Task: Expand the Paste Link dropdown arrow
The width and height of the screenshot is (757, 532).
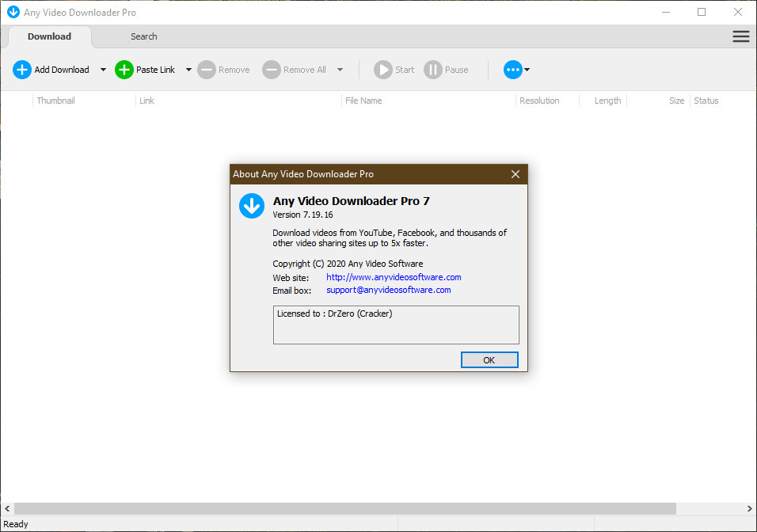Action: (188, 70)
